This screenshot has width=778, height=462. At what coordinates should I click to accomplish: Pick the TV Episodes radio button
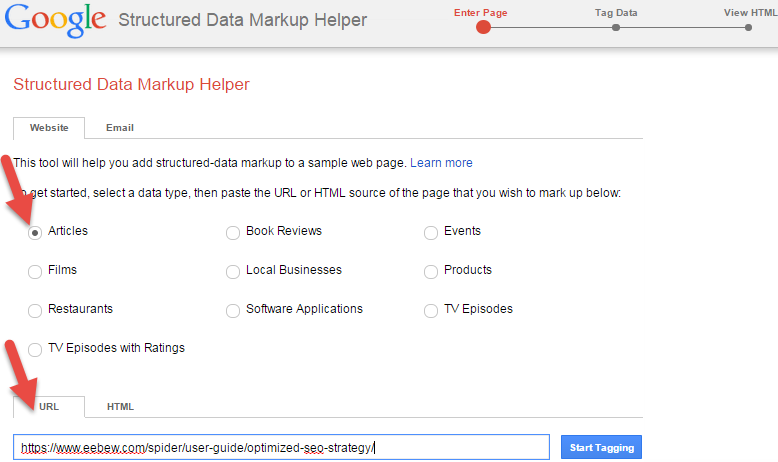tap(431, 311)
